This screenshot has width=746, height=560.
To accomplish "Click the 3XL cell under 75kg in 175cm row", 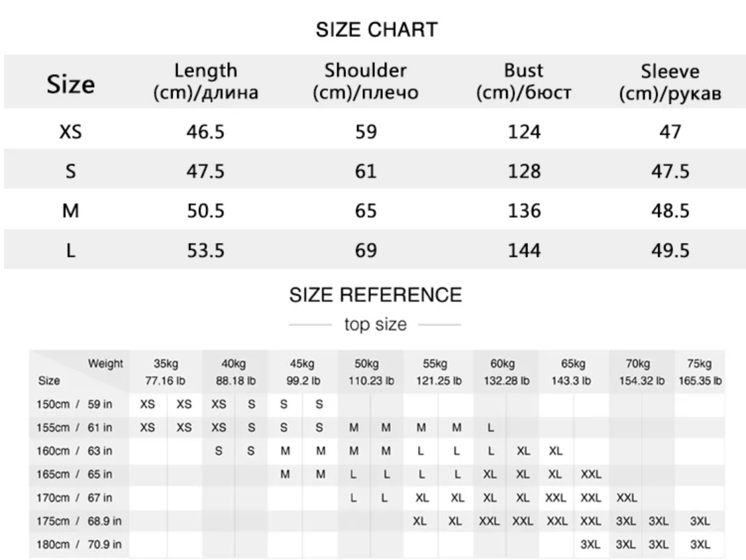I will click(x=700, y=521).
